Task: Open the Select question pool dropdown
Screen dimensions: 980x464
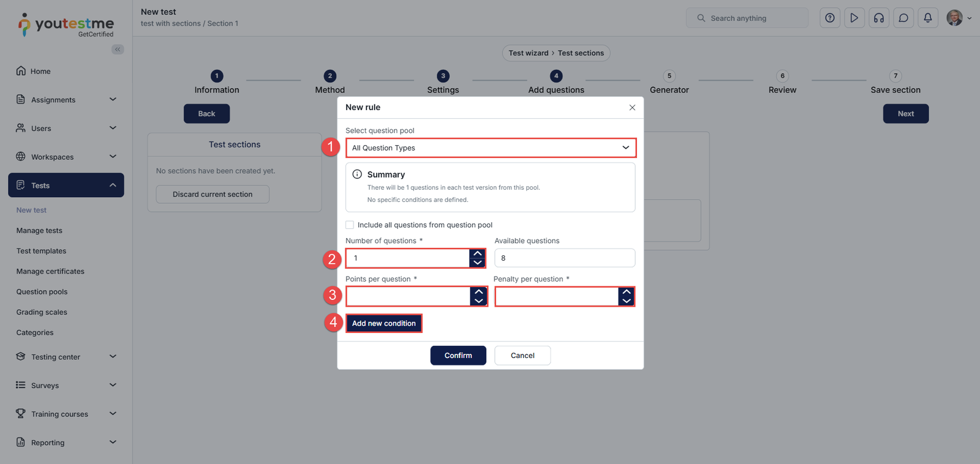Action: pos(491,148)
